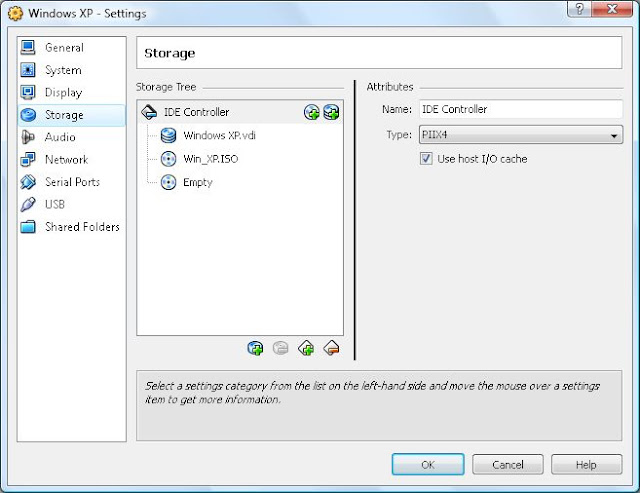Screen dimensions: 640x493
Task: Click the Help button
Action: [587, 464]
